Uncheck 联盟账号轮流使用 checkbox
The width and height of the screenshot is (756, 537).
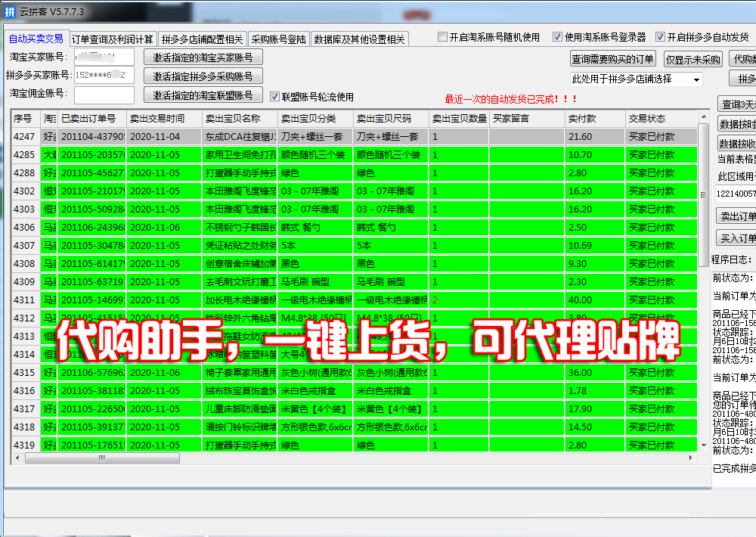[275, 97]
